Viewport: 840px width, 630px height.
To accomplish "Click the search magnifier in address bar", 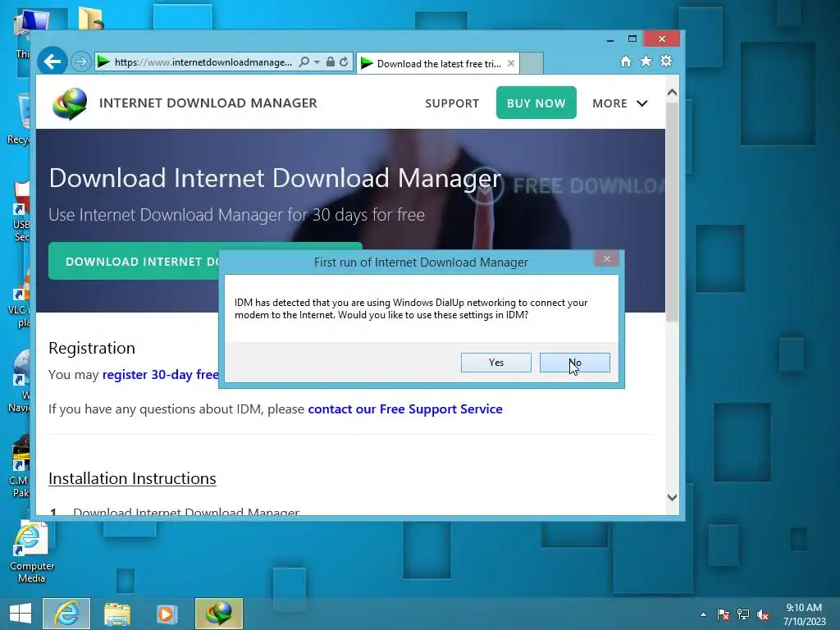I will point(304,62).
